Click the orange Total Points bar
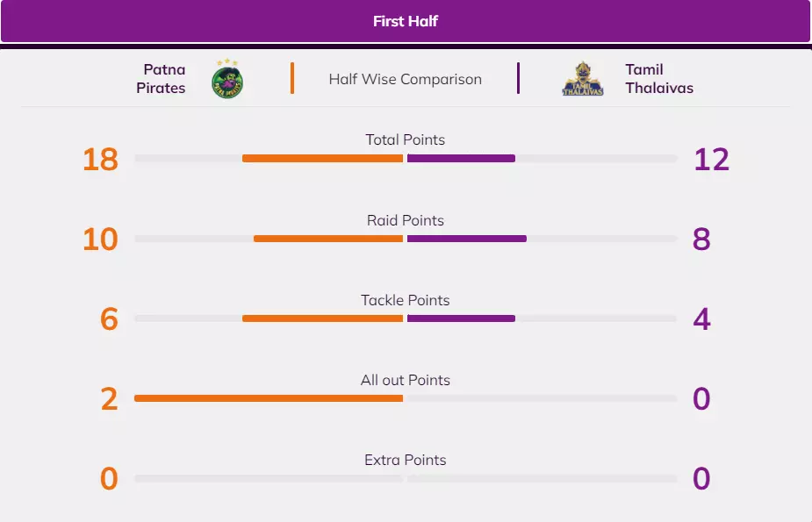This screenshot has height=522, width=812. (322, 159)
